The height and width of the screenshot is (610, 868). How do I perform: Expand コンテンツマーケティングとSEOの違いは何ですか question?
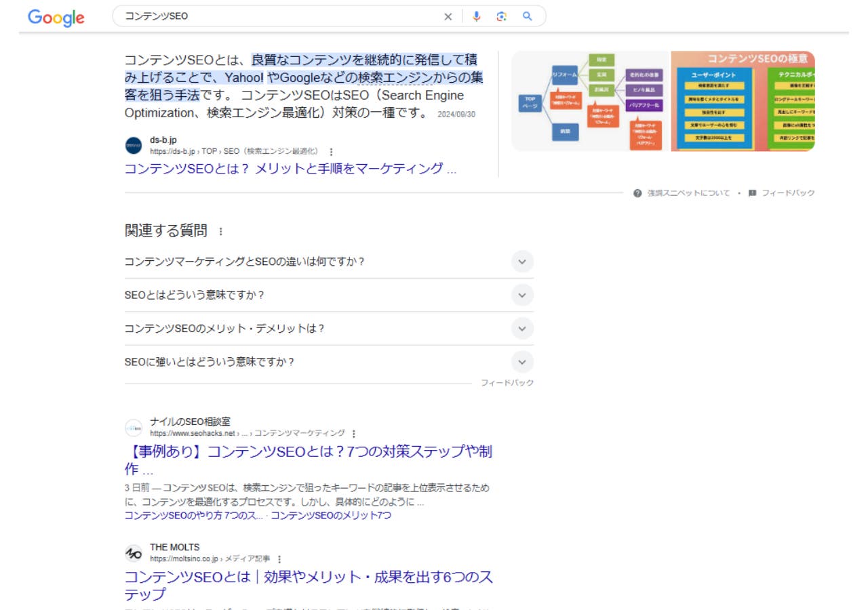coord(329,262)
